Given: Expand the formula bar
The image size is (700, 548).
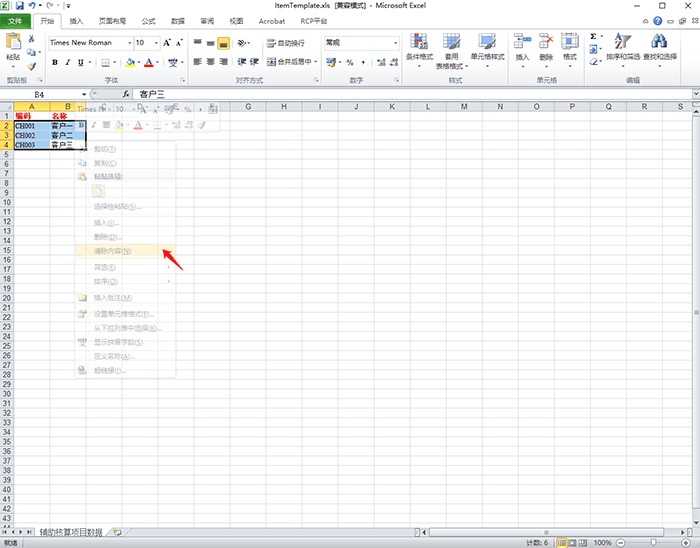Looking at the screenshot, I should click(696, 94).
